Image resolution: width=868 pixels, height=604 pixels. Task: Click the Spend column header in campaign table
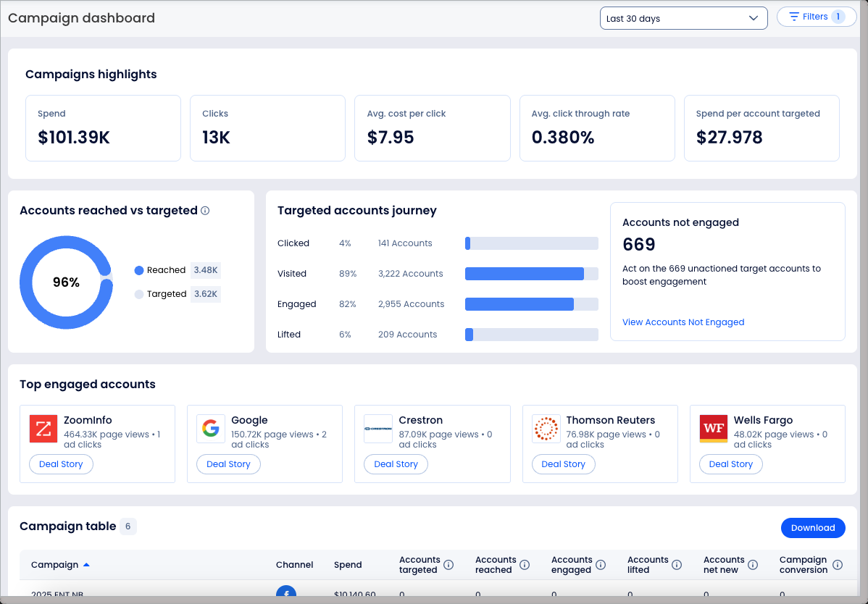(348, 565)
